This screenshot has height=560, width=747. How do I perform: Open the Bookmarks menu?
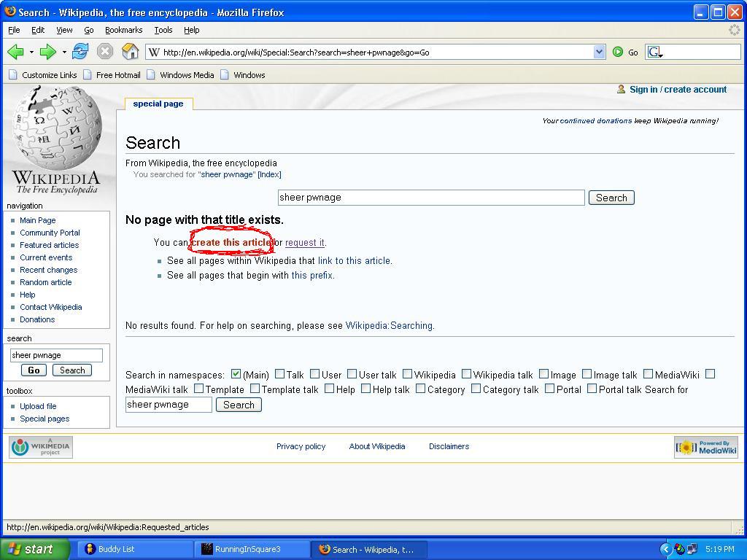tap(124, 30)
